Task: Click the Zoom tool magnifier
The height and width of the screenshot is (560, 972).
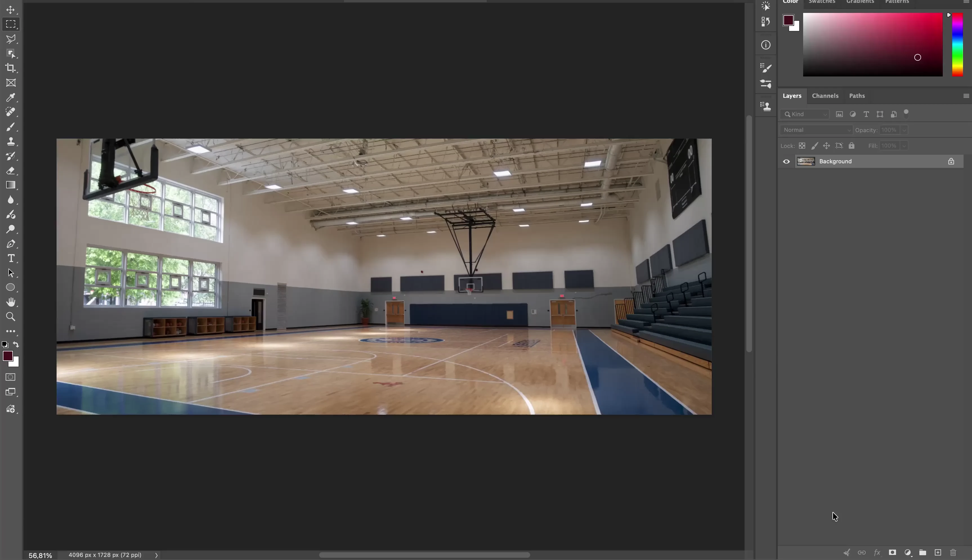Action: 11,317
